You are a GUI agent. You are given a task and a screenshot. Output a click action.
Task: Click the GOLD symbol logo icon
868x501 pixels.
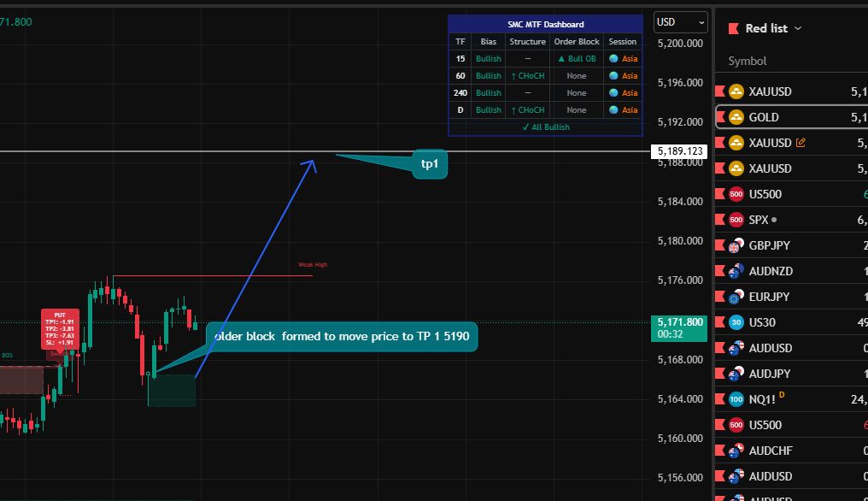point(736,117)
